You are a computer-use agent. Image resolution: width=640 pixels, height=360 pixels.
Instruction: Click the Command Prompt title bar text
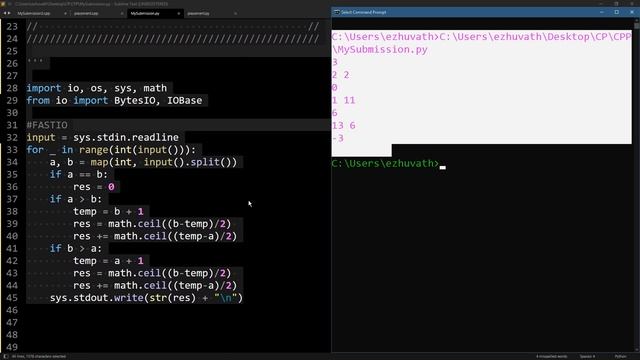tap(363, 12)
